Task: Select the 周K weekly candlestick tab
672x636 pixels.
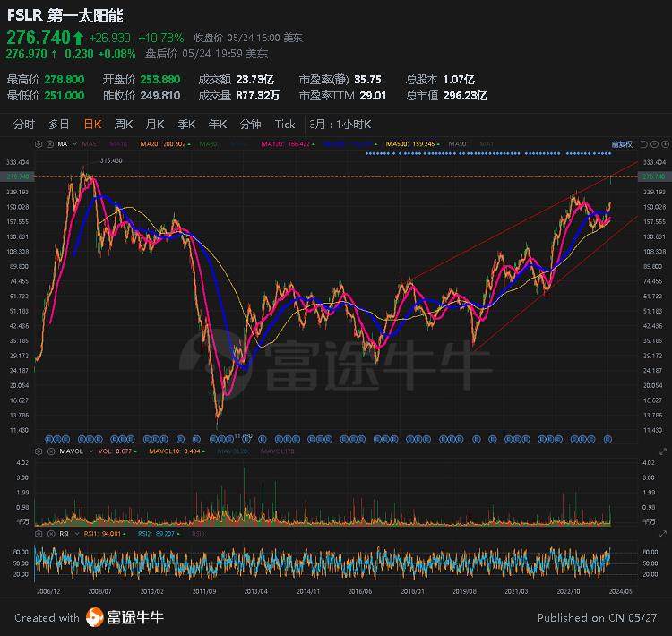Action: (x=124, y=125)
